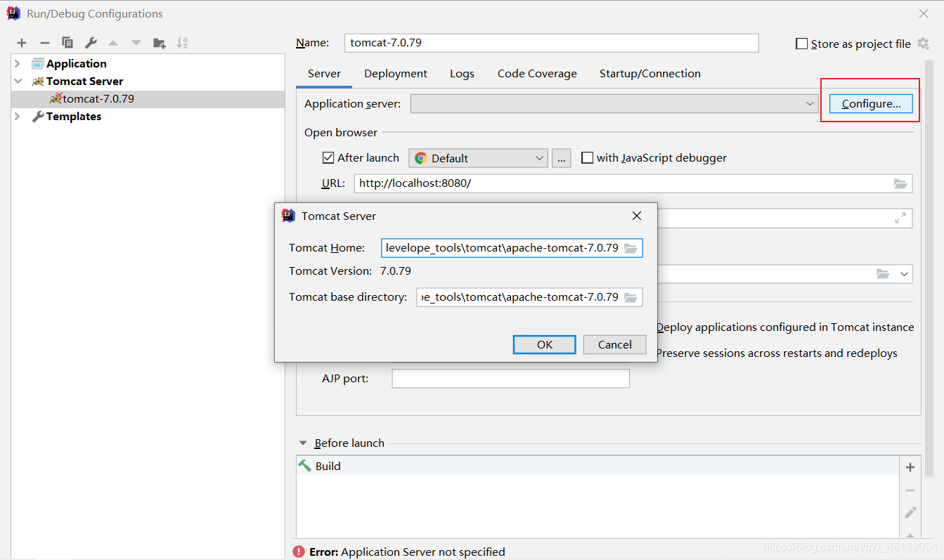
Task: Click the IntelliJ icon in Tomcat Server dialog
Action: (x=288, y=216)
